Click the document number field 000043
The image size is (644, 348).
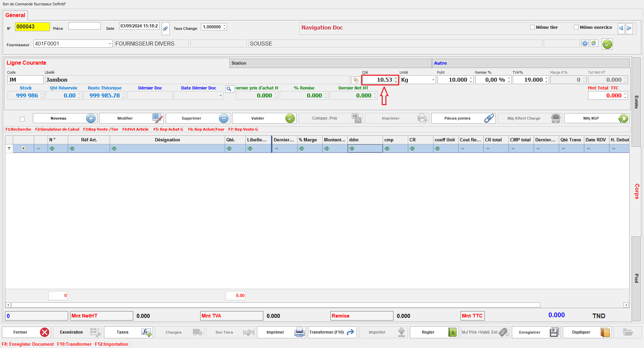32,27
